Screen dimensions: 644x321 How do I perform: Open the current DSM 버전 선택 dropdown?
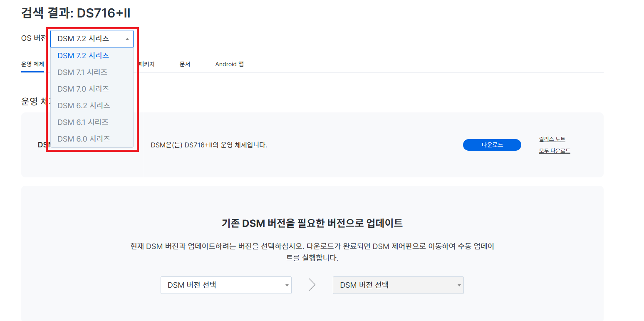tap(226, 285)
